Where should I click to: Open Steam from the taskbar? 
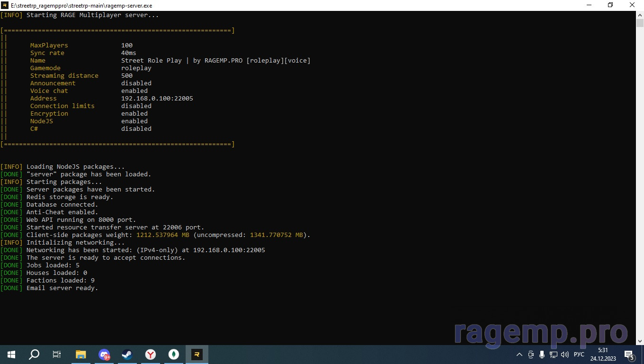pos(127,355)
